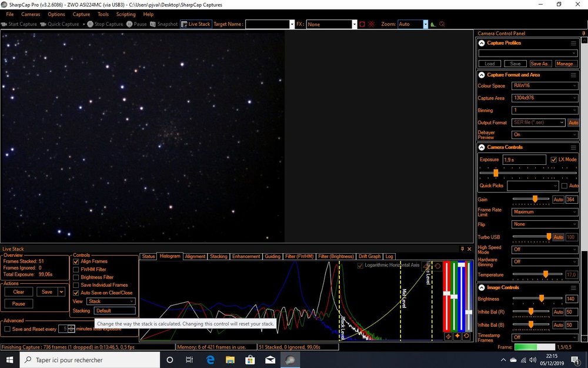The width and height of the screenshot is (588, 368).
Task: Click the Snapshot camera icon
Action: pos(153,24)
